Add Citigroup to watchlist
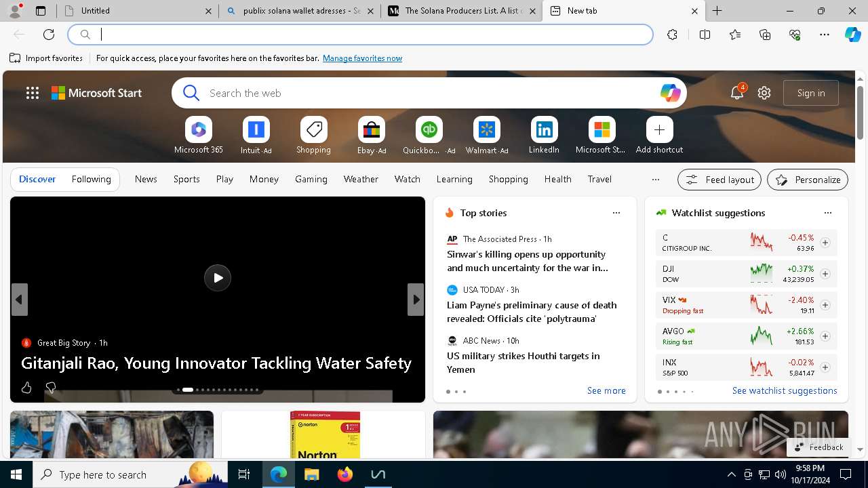Screen dimensions: 868x488 [825, 243]
